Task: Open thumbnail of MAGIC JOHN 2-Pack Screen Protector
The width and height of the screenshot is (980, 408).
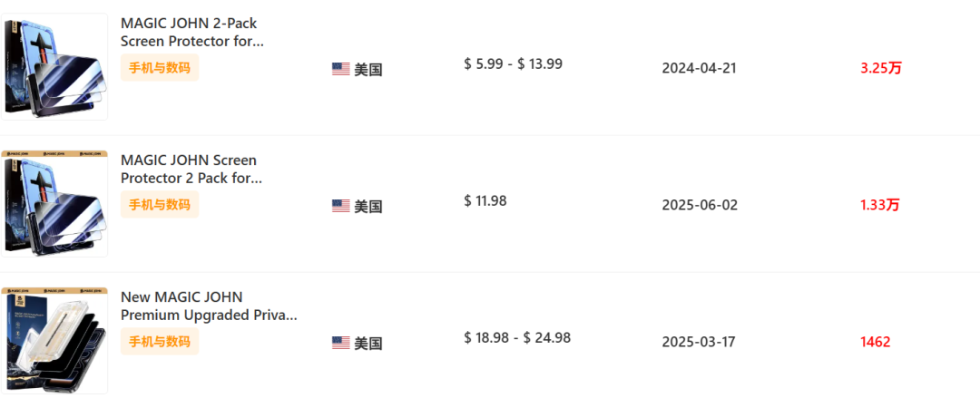Action: (54, 68)
